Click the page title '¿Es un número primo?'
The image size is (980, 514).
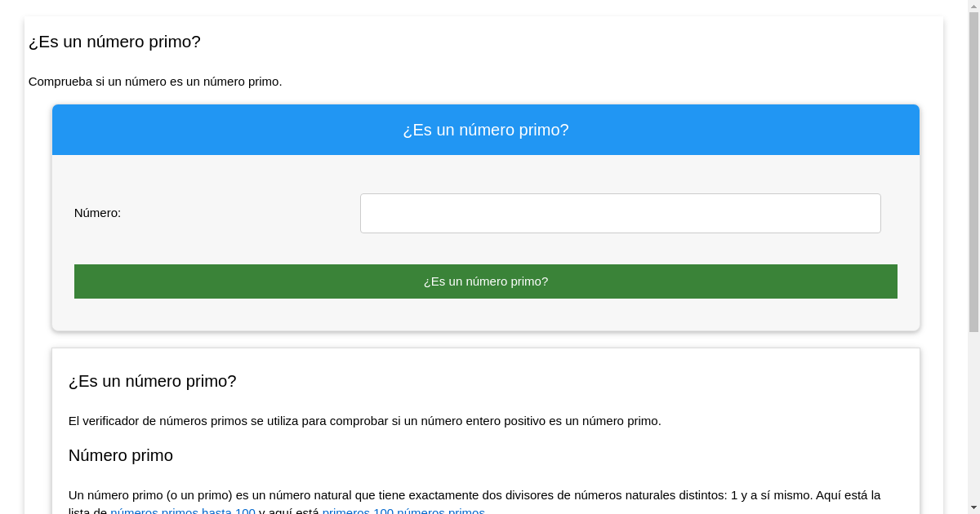click(114, 42)
